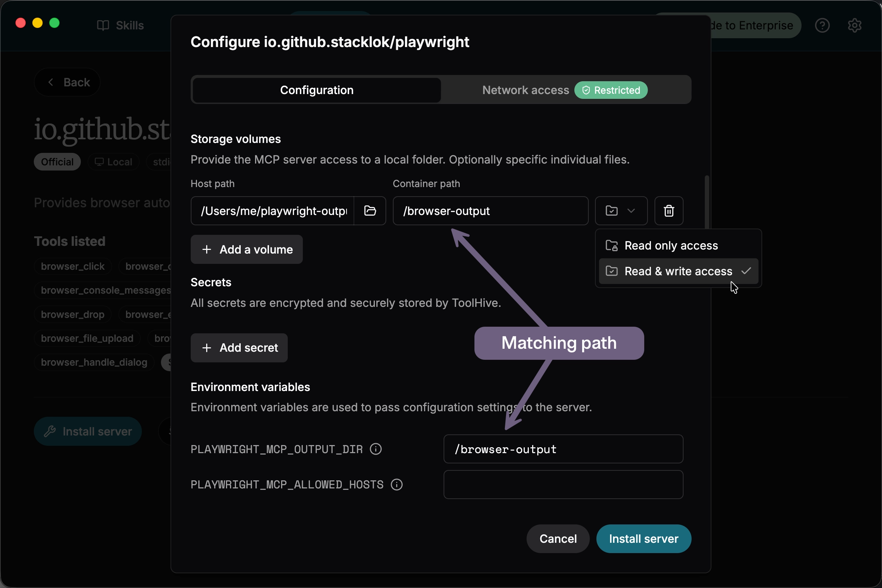Click Add secret button
Viewport: 882px width, 588px height.
tap(239, 348)
